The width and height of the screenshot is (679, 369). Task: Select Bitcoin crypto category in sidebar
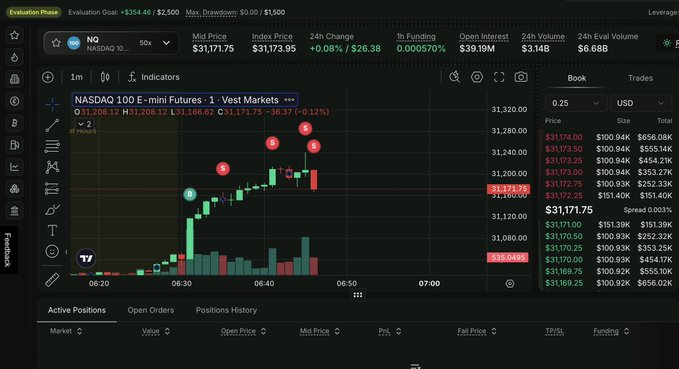(x=14, y=123)
